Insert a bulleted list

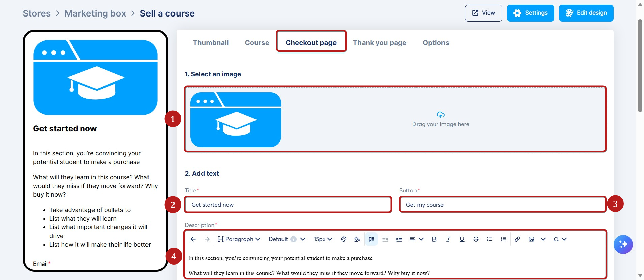(x=489, y=239)
